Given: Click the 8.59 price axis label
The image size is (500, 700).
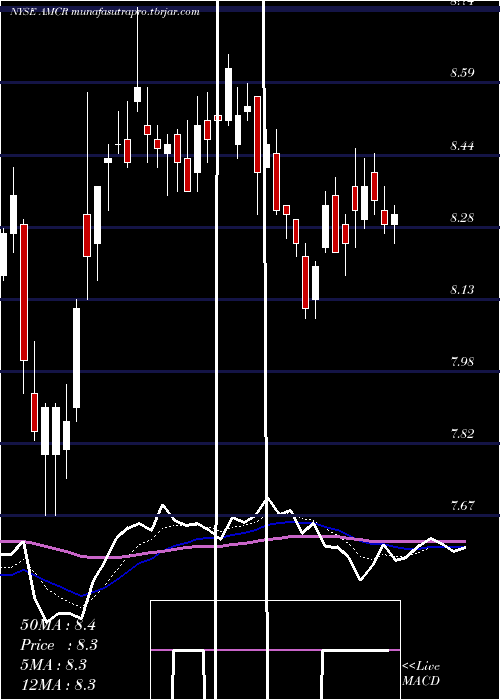Looking at the screenshot, I should click(462, 73).
